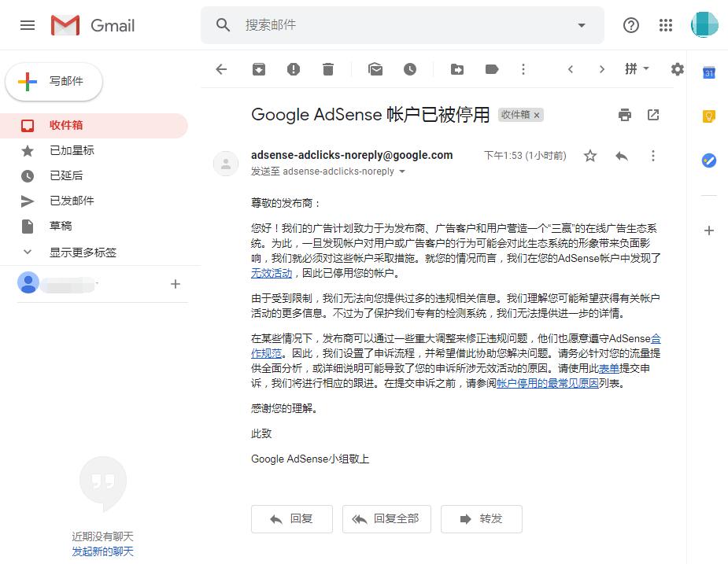
Task: Open the 无效活动 link
Action: (x=272, y=273)
